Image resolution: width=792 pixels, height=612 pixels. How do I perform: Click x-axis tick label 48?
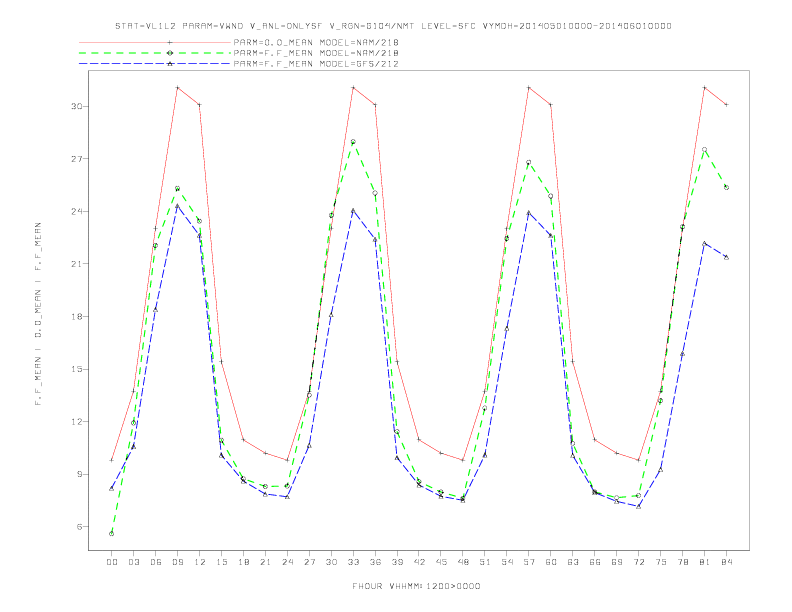(463, 562)
